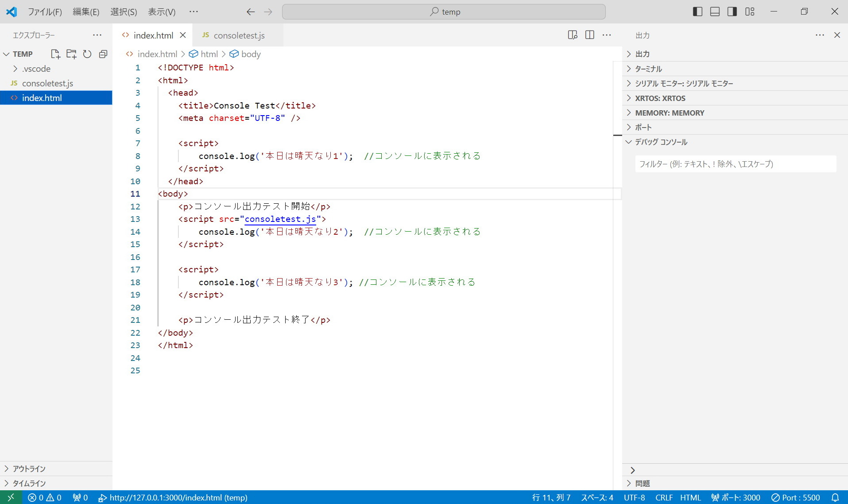Select index.html in the explorer tree

(56, 98)
